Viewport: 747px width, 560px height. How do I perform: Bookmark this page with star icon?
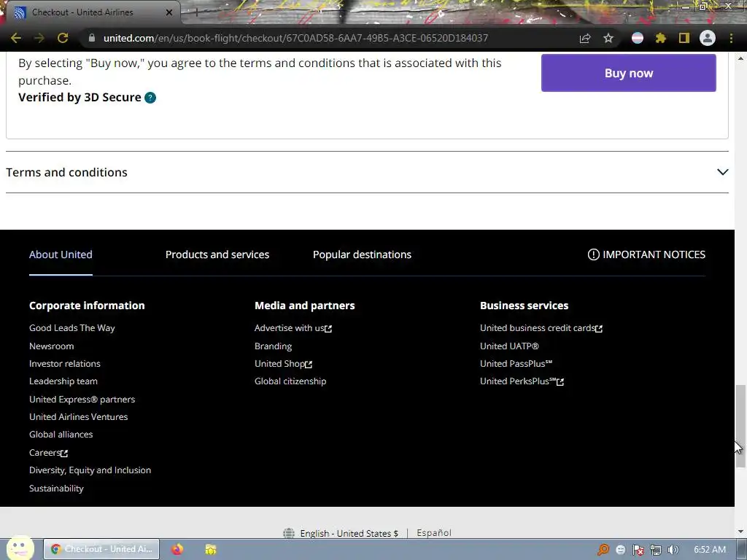point(608,38)
